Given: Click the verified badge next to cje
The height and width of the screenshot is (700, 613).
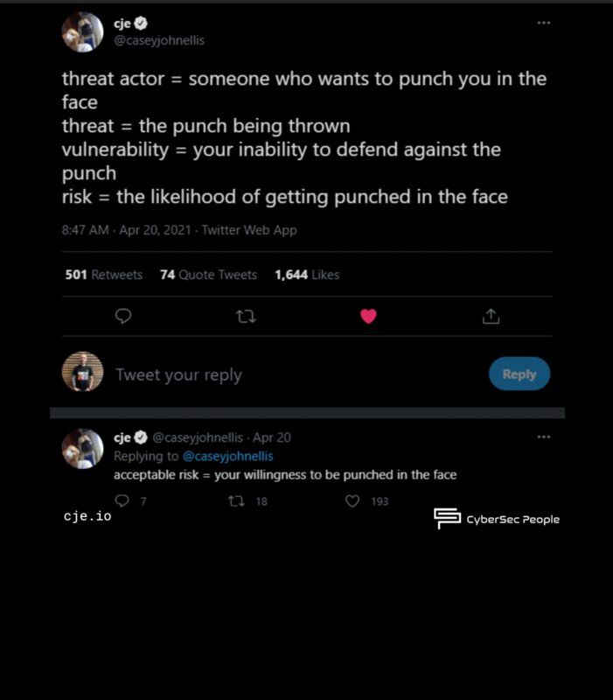Looking at the screenshot, I should coord(139,24).
